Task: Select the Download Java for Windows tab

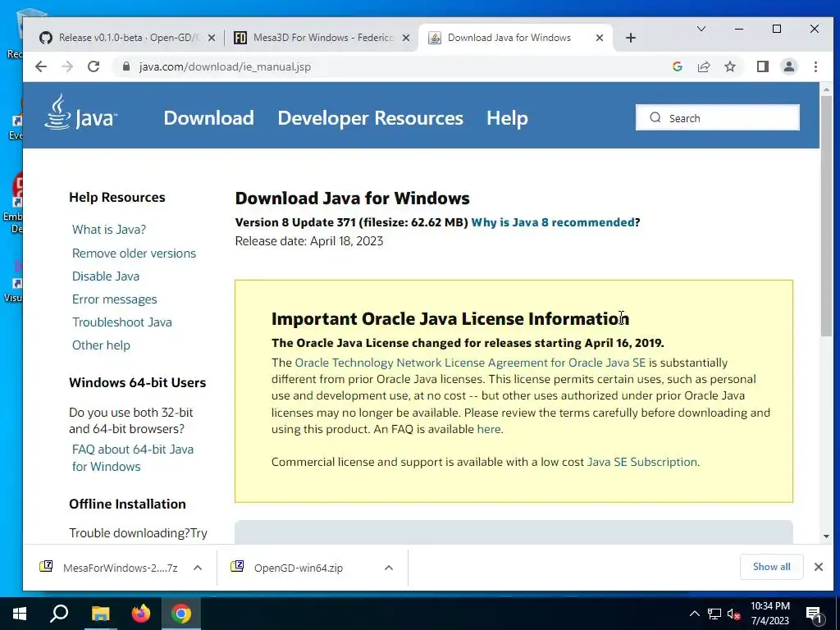Action: click(515, 38)
